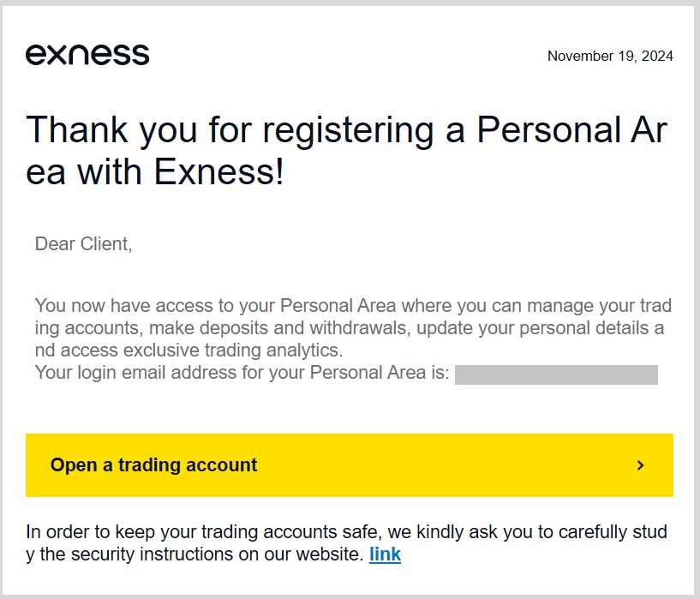Open a trading account button label

154,465
